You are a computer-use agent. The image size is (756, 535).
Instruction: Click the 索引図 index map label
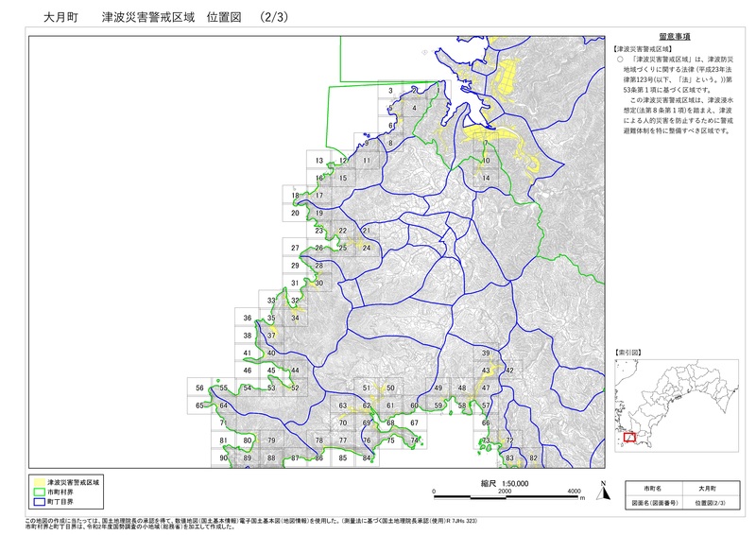point(627,352)
